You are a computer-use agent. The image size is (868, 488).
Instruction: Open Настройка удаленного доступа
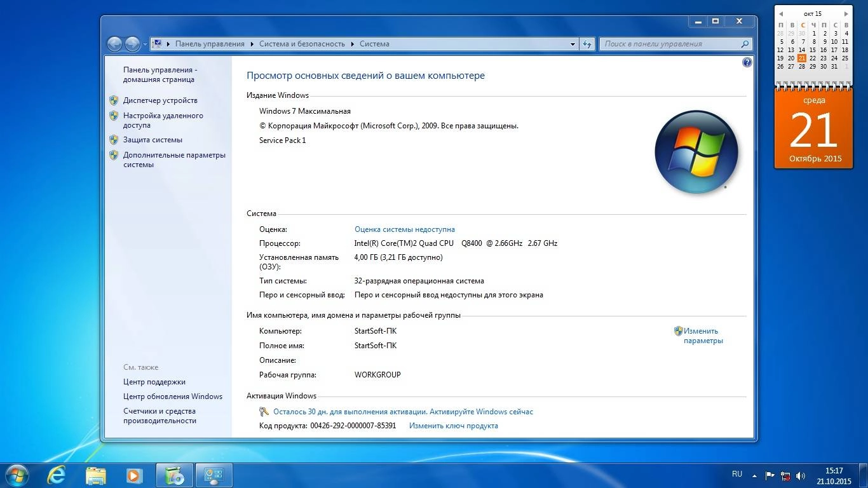pyautogui.click(x=163, y=120)
